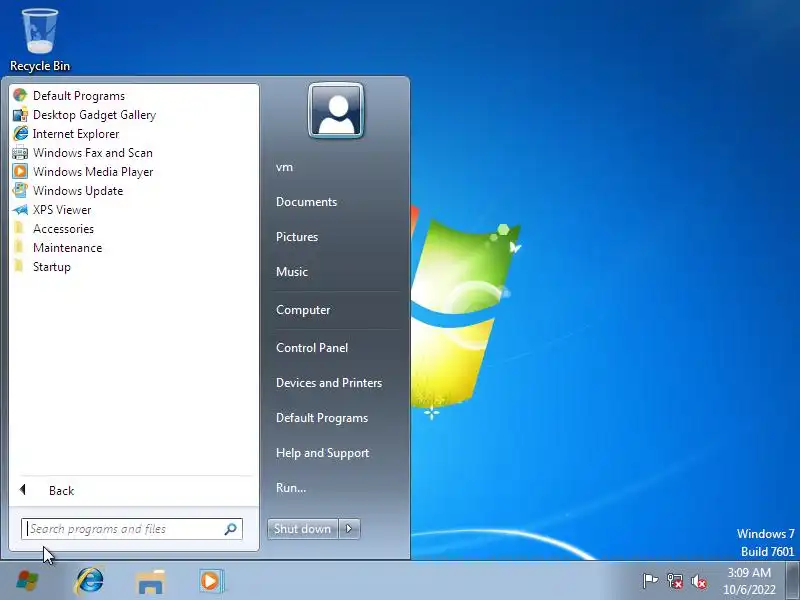Click the muted volume speaker tray icon

tap(698, 581)
